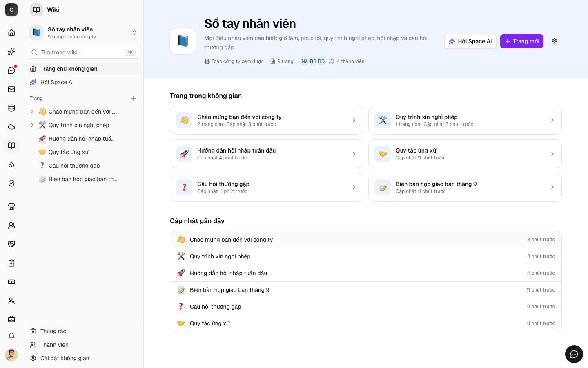Add a new page with plus icon

(134, 99)
